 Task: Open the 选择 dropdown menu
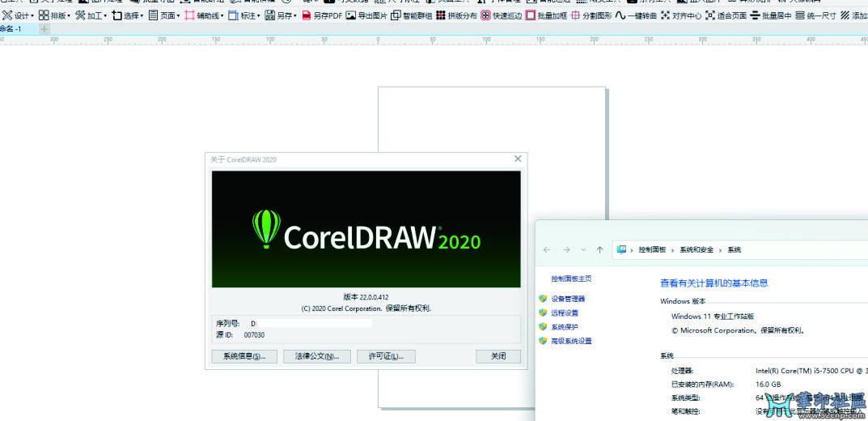click(x=127, y=15)
